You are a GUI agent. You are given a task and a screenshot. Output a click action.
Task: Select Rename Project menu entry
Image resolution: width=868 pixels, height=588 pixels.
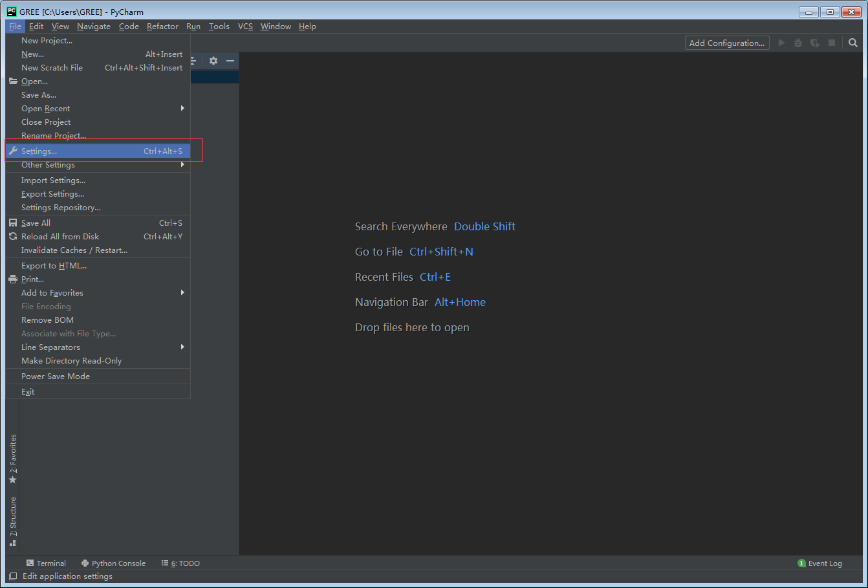coord(98,136)
